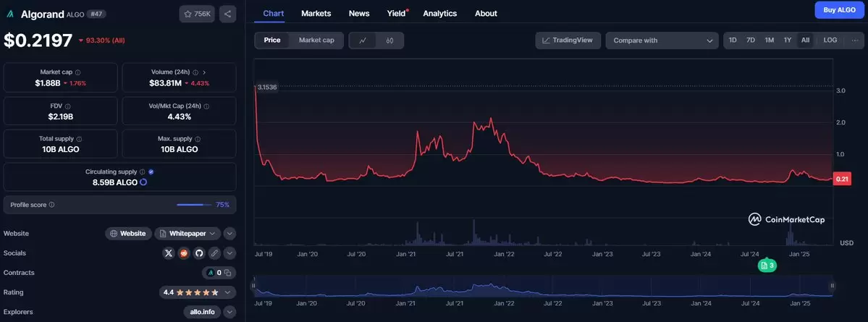Click Max. supply info icon
This screenshot has height=322, width=868.
tap(198, 139)
